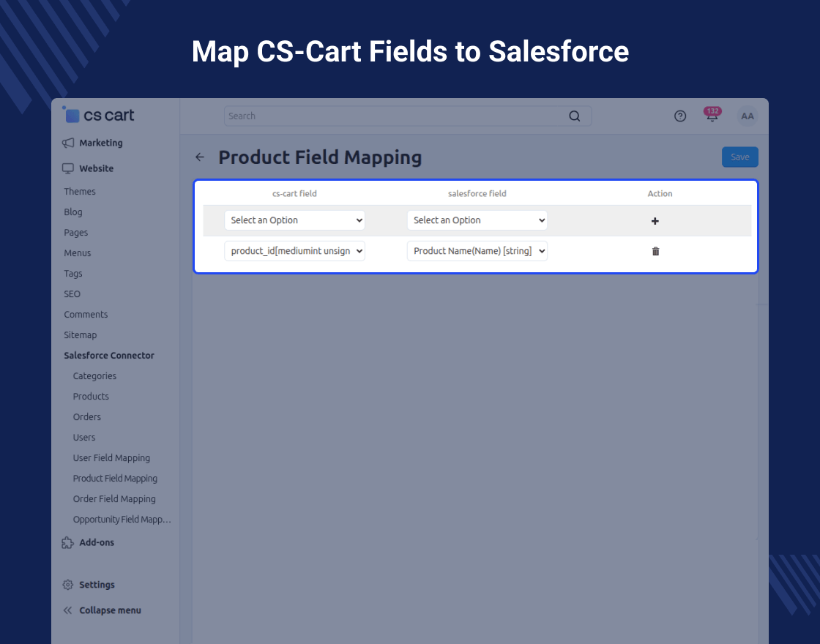Open notifications bell with 132 badge

[712, 115]
